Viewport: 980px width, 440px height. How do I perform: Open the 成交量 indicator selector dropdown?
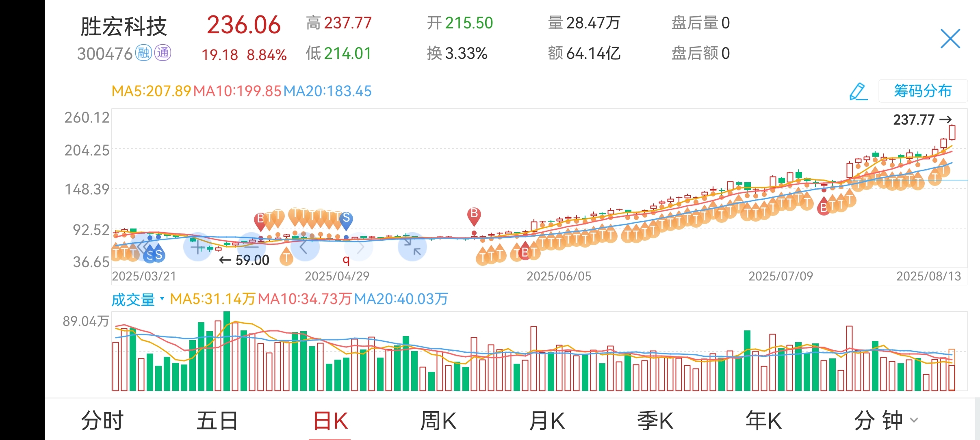pyautogui.click(x=138, y=300)
